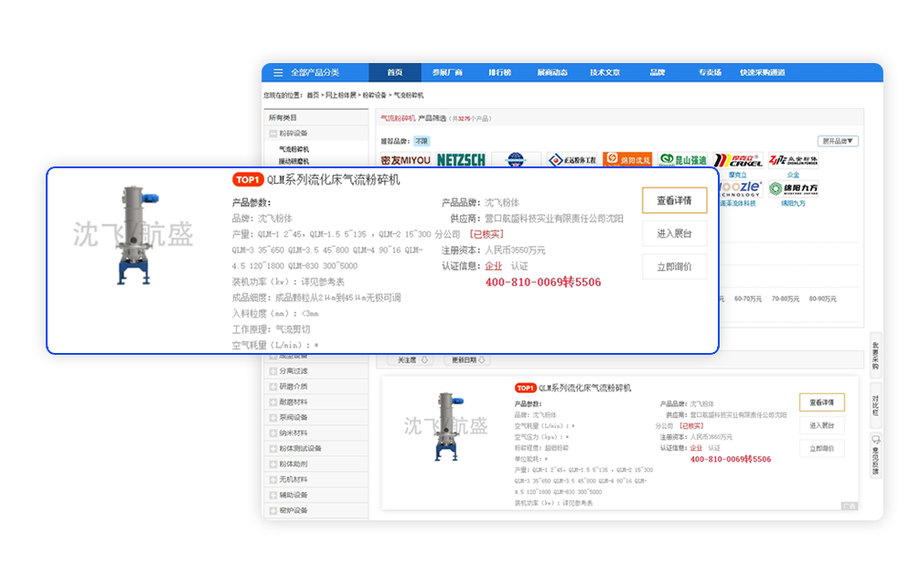Open the 我要采购 side tab
909x588 pixels.
875,356
